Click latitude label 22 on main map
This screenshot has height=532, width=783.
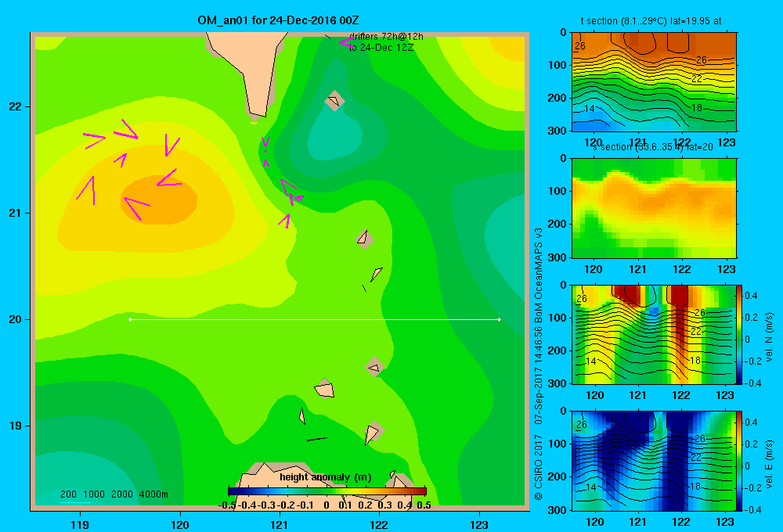tap(16, 107)
